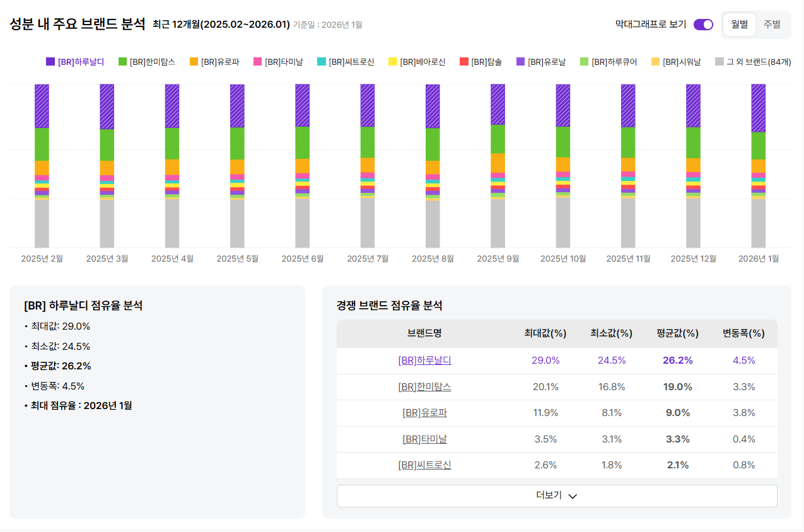The height and width of the screenshot is (532, 804).
Task: Switch to the 주별 tab
Action: [772, 25]
